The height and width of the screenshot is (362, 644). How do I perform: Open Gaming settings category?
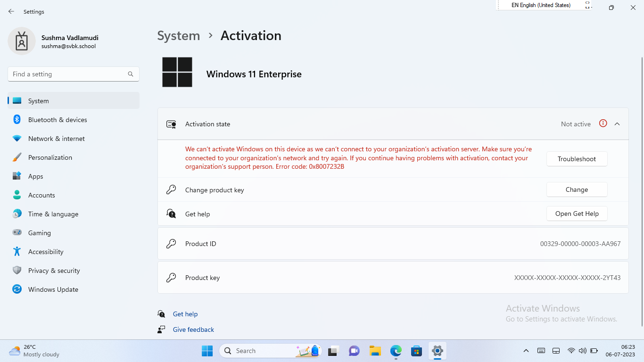tap(74, 233)
